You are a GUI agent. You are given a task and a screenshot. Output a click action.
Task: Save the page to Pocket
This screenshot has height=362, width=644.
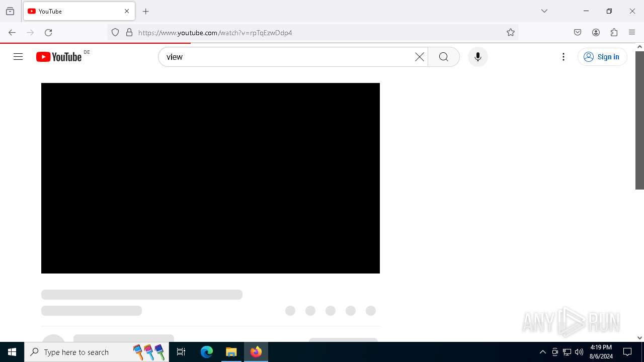click(578, 33)
